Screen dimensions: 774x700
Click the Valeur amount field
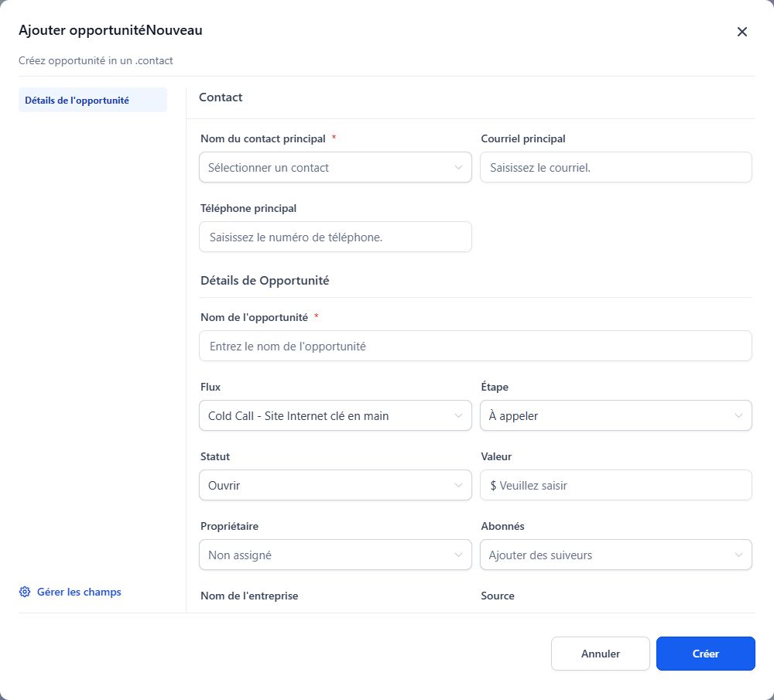[615, 486]
